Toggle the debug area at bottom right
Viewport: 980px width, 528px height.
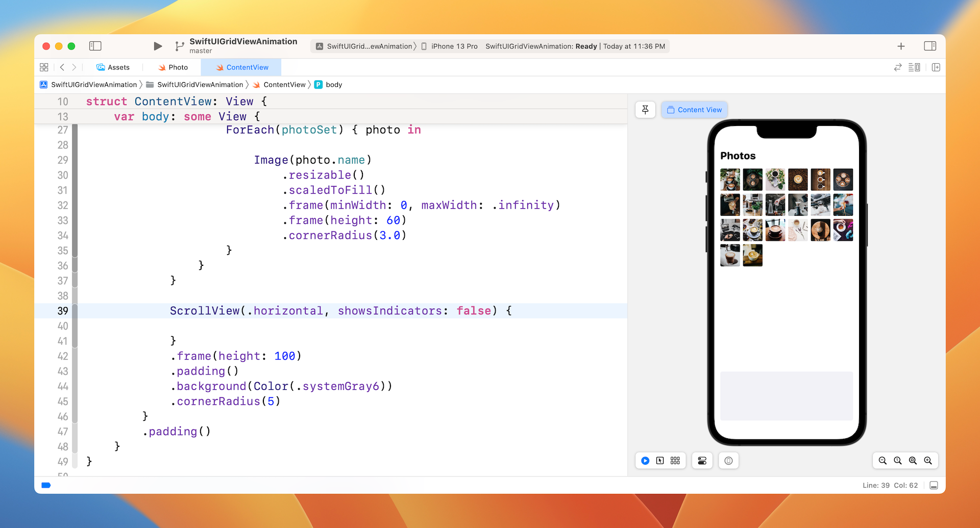coord(934,485)
